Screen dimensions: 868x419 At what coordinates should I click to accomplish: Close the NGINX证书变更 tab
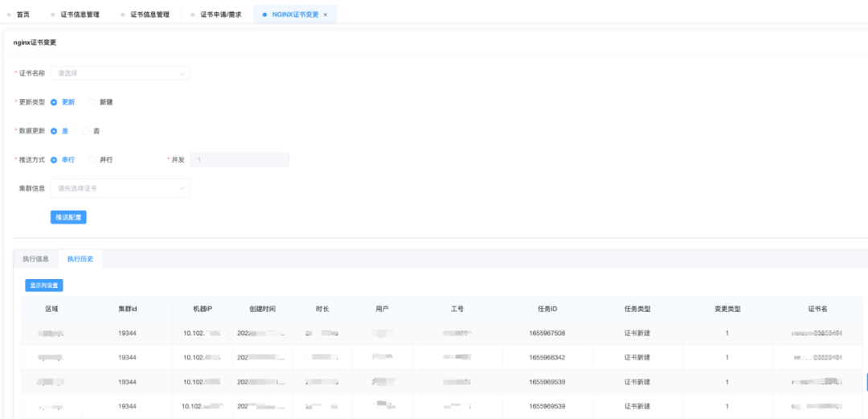(x=325, y=14)
